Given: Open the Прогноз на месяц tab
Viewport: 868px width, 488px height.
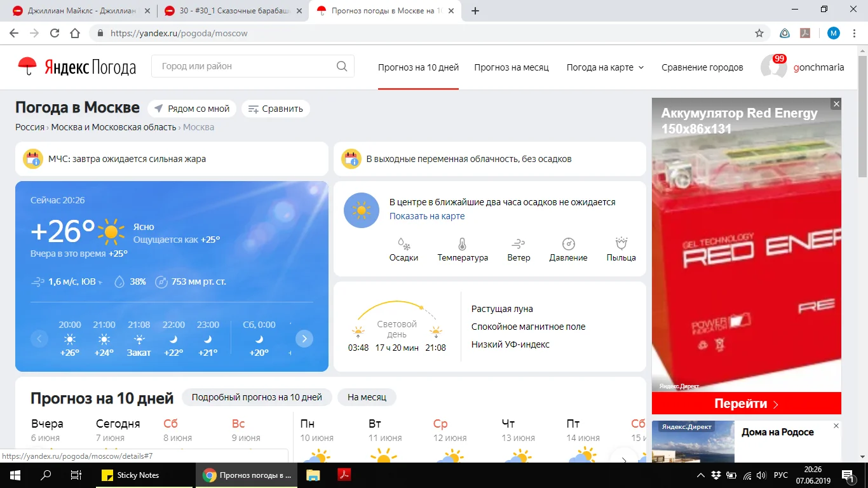Looking at the screenshot, I should [512, 67].
